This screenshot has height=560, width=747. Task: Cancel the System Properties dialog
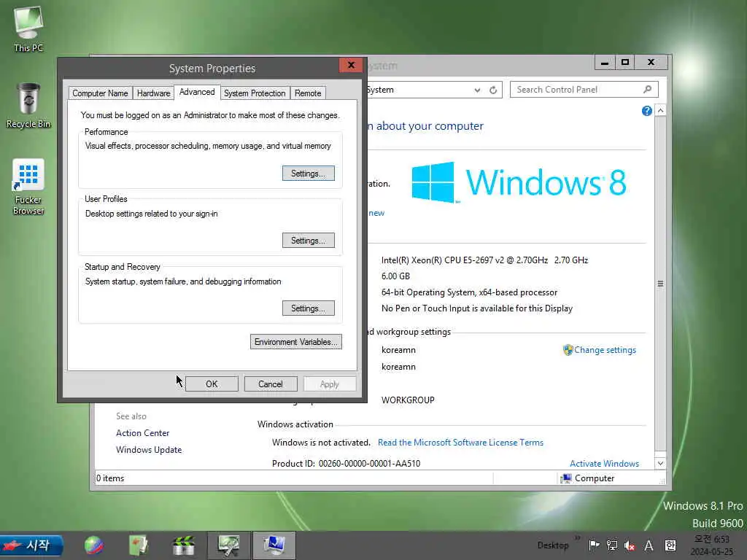point(271,384)
